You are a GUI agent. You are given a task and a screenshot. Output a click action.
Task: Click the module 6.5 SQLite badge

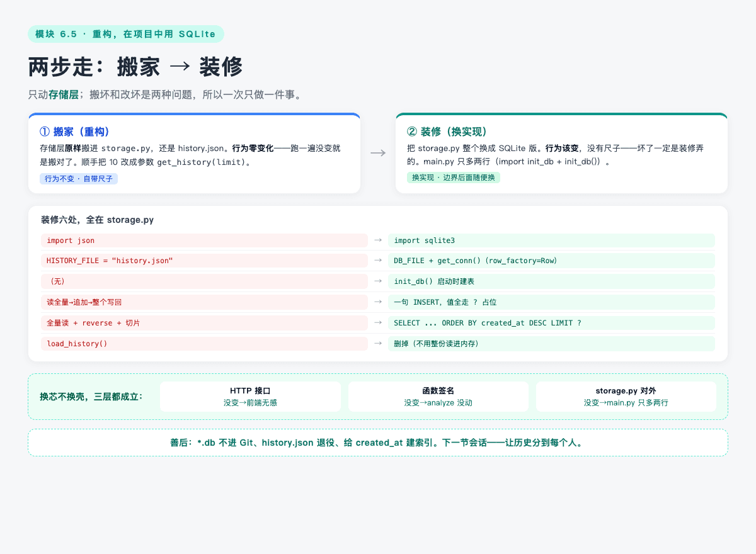coord(126,34)
